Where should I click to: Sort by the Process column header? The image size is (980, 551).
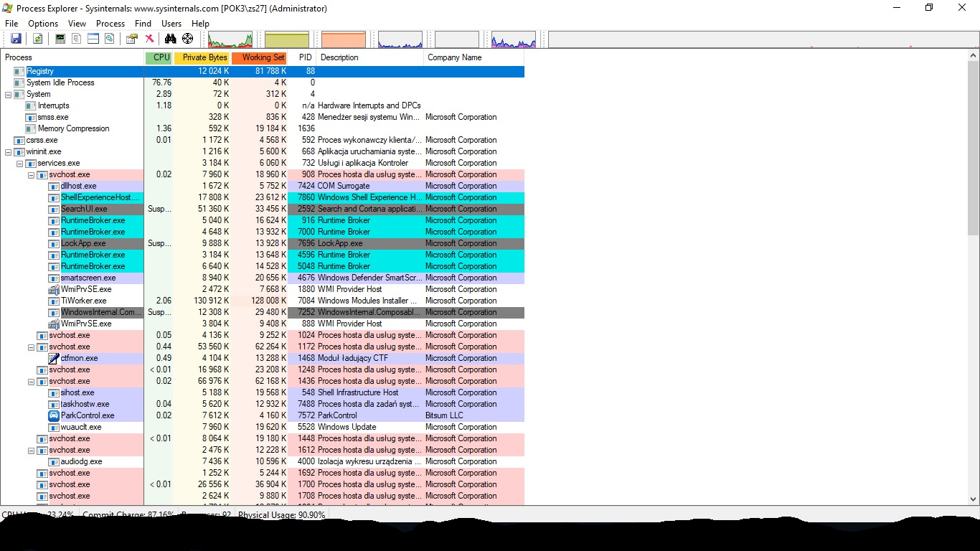[x=72, y=57]
